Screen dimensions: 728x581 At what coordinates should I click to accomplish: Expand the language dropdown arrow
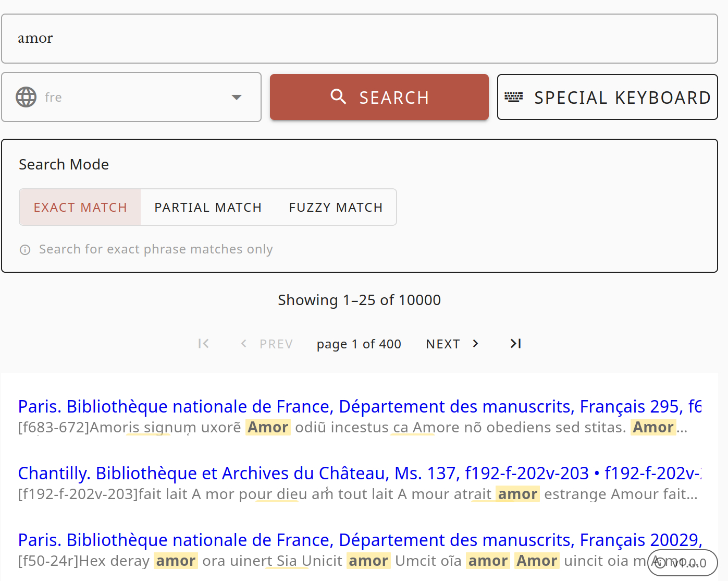237,97
